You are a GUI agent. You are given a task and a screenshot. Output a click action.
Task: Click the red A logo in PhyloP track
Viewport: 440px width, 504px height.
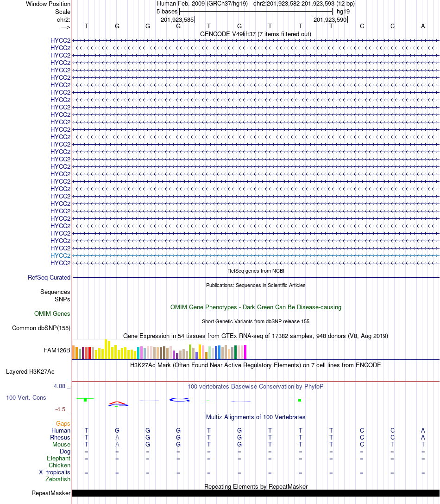pyautogui.click(x=118, y=403)
